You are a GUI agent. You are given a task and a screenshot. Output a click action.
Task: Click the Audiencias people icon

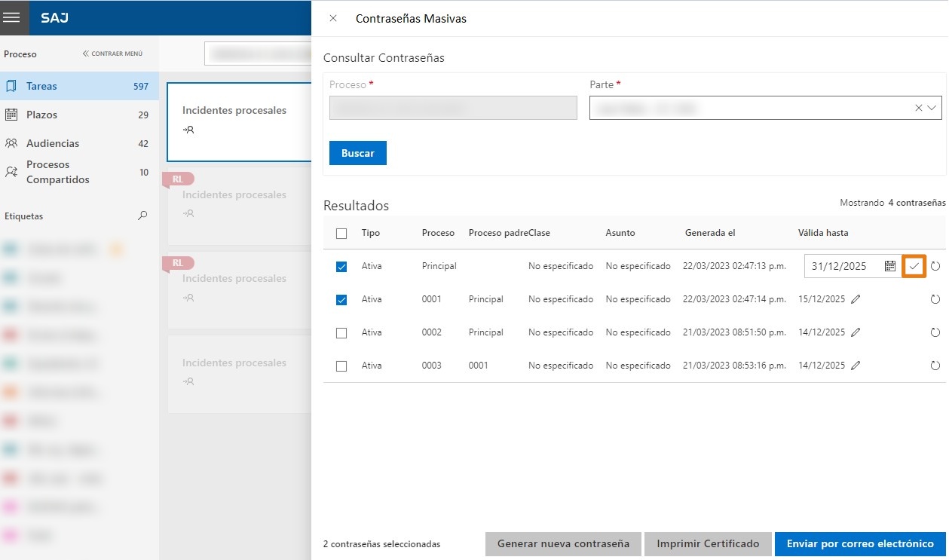[x=11, y=143]
